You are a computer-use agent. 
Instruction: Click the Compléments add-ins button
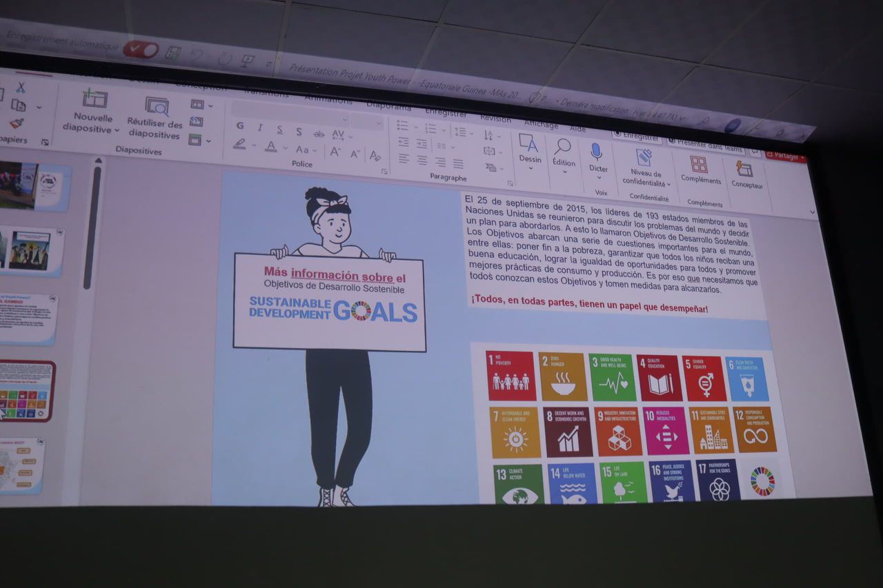[700, 170]
